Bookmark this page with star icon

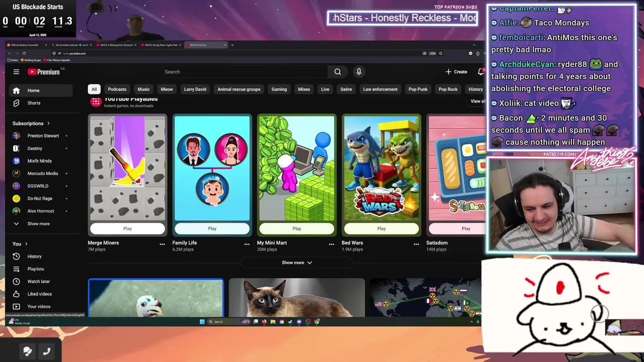point(441,53)
